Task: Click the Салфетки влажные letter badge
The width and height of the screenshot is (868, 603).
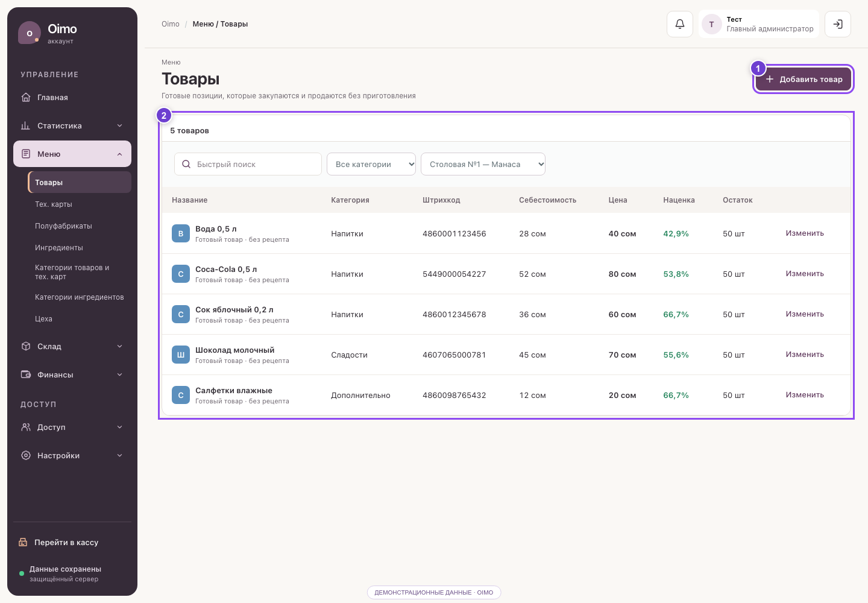Action: point(181,395)
